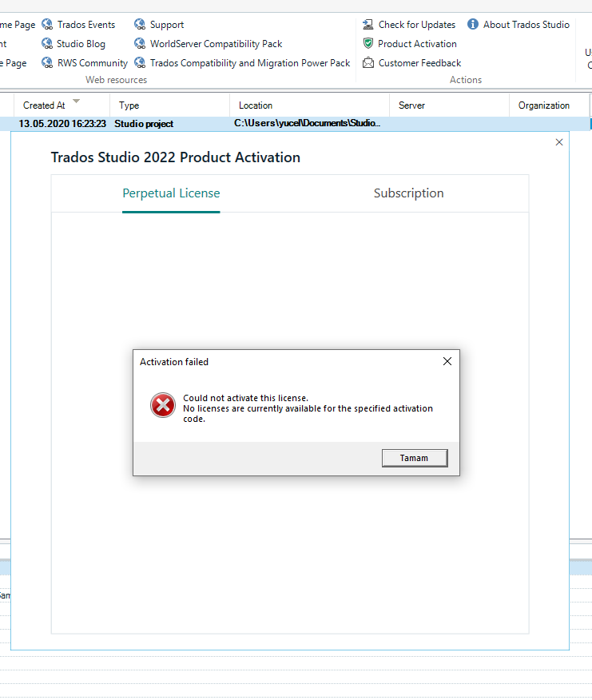Sort by the Server column header

coord(449,105)
